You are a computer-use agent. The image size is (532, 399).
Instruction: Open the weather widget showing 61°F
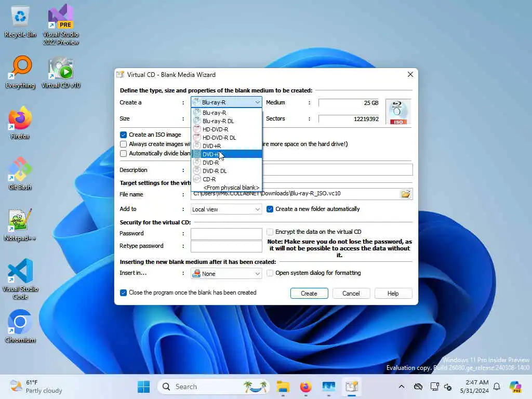click(x=36, y=387)
